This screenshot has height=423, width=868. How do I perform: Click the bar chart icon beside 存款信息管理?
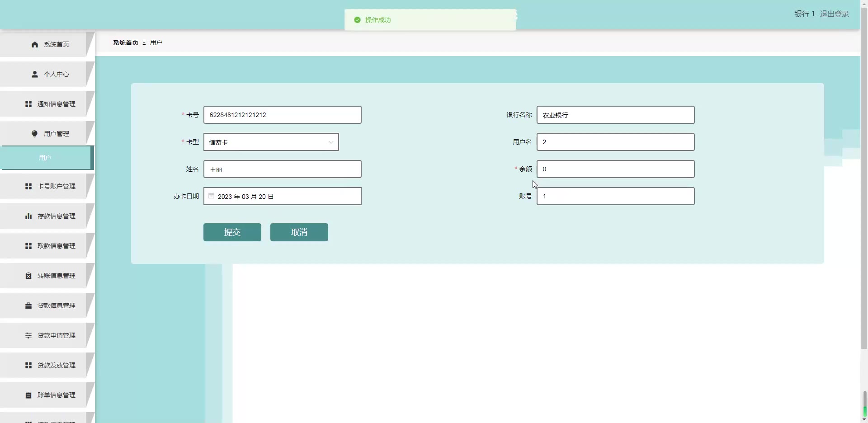point(28,216)
